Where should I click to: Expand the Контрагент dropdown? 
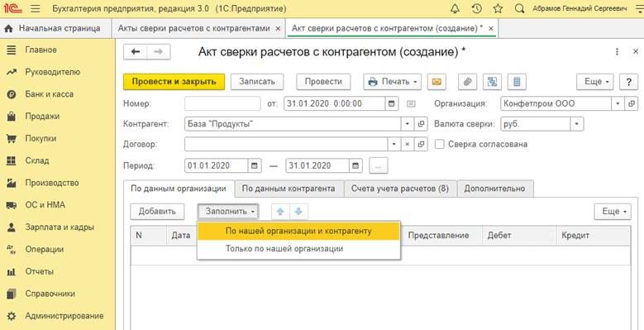coord(408,124)
